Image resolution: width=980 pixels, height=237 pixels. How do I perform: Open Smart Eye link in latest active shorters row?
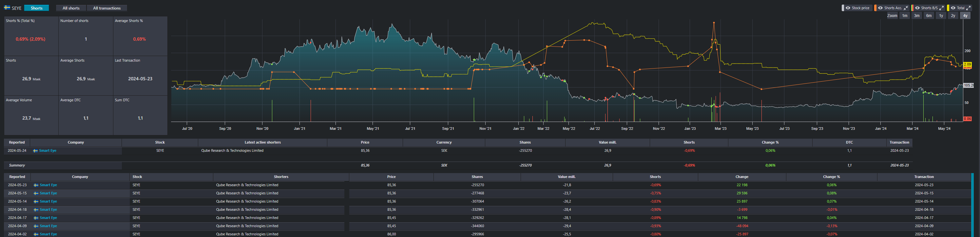(x=48, y=151)
